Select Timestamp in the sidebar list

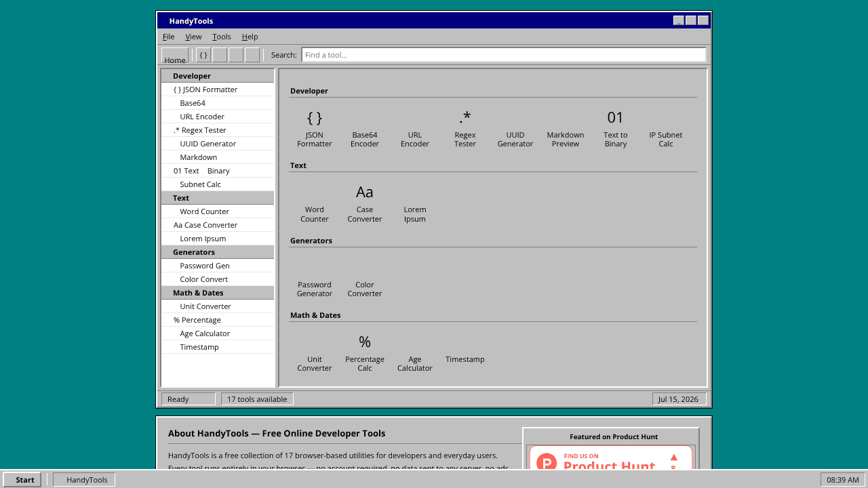click(x=218, y=347)
